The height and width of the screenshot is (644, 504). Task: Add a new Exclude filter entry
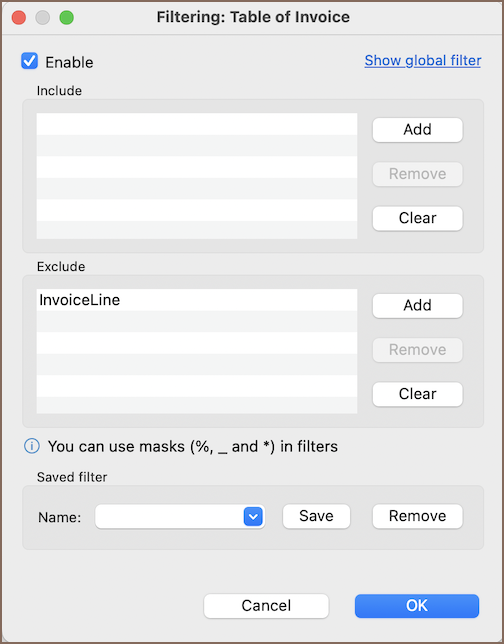pos(417,306)
